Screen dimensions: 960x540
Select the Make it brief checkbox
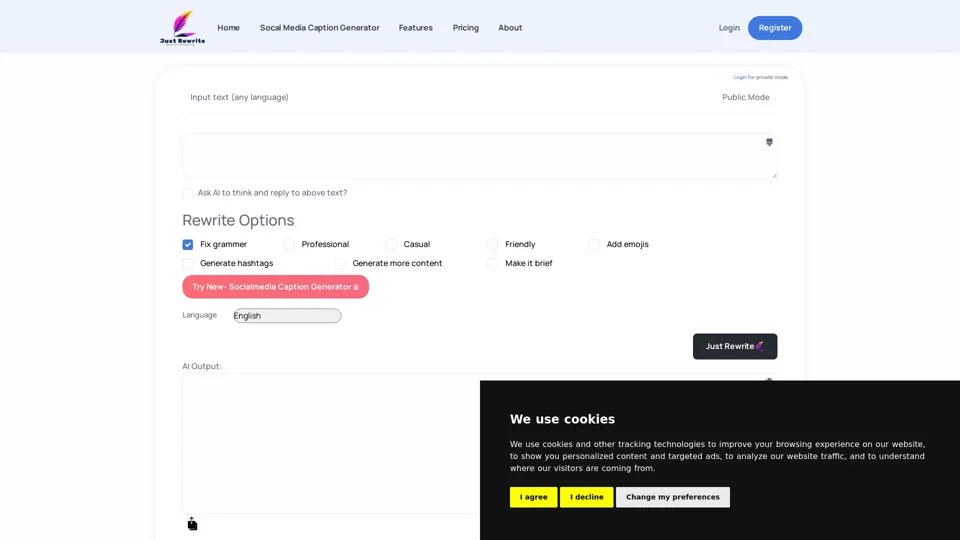pos(492,264)
